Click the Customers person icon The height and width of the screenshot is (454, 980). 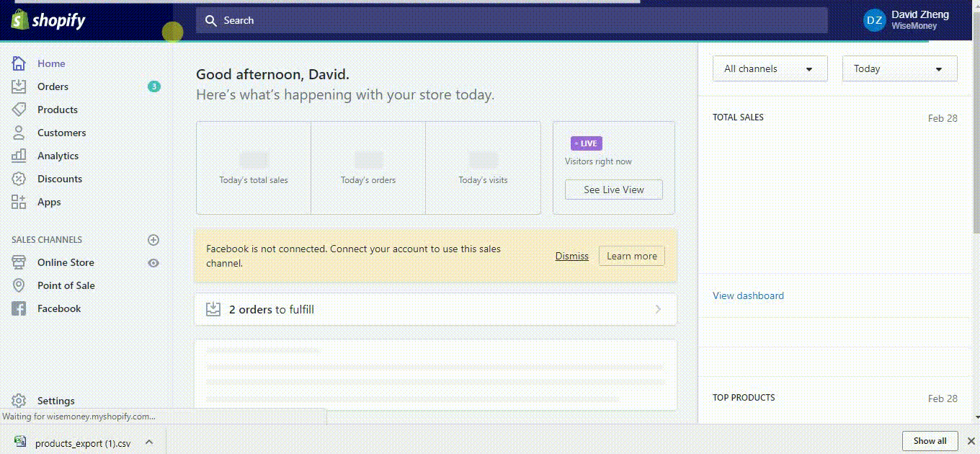19,133
